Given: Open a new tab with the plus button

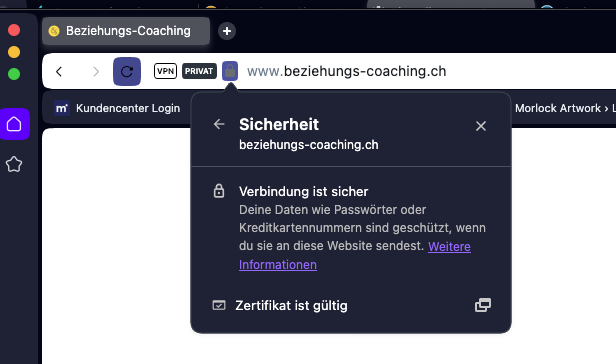Looking at the screenshot, I should (227, 31).
